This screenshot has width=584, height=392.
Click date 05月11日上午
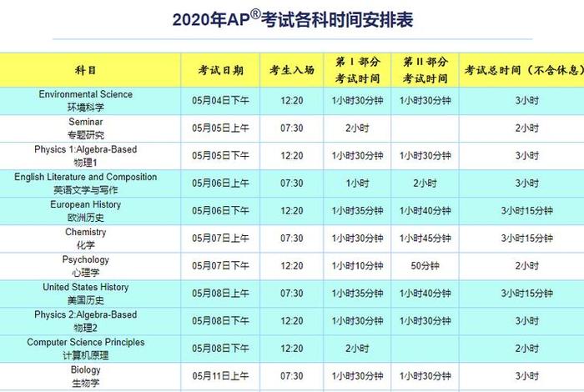point(220,376)
